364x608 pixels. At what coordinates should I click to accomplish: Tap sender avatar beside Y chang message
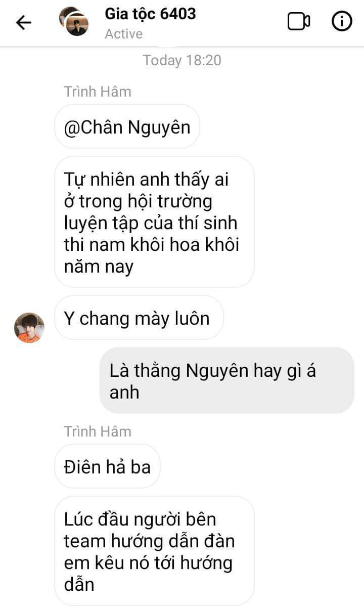coord(29,327)
